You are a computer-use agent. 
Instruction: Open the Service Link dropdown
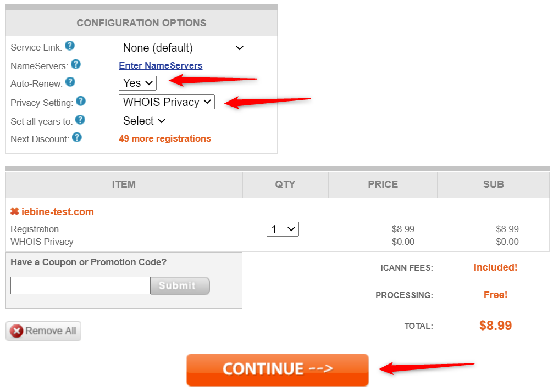click(183, 48)
